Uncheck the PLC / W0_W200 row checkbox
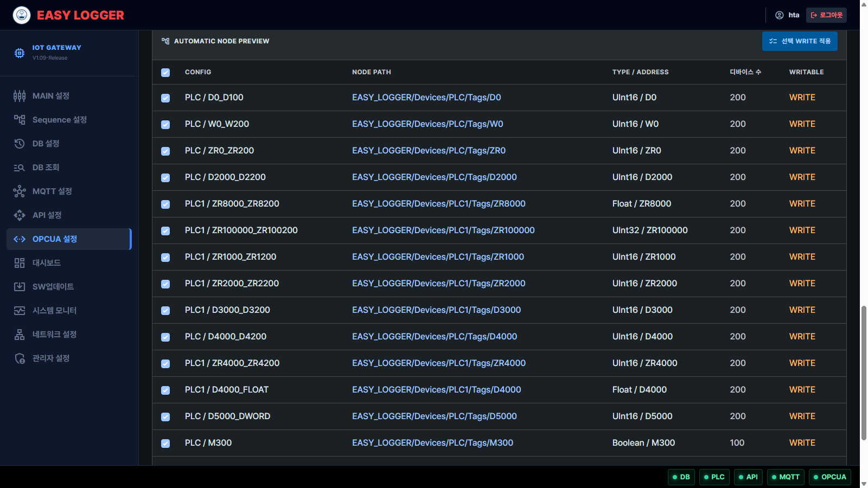The height and width of the screenshot is (488, 868). (165, 125)
